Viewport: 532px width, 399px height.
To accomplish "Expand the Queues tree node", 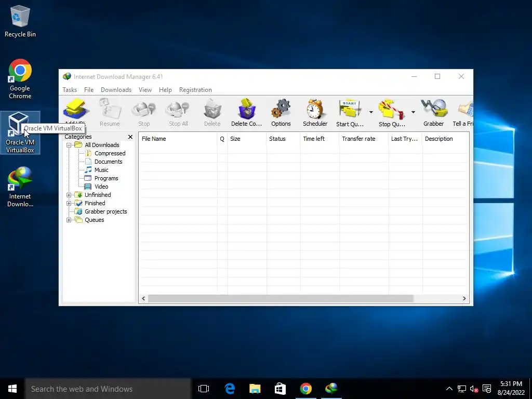I will pyautogui.click(x=69, y=220).
